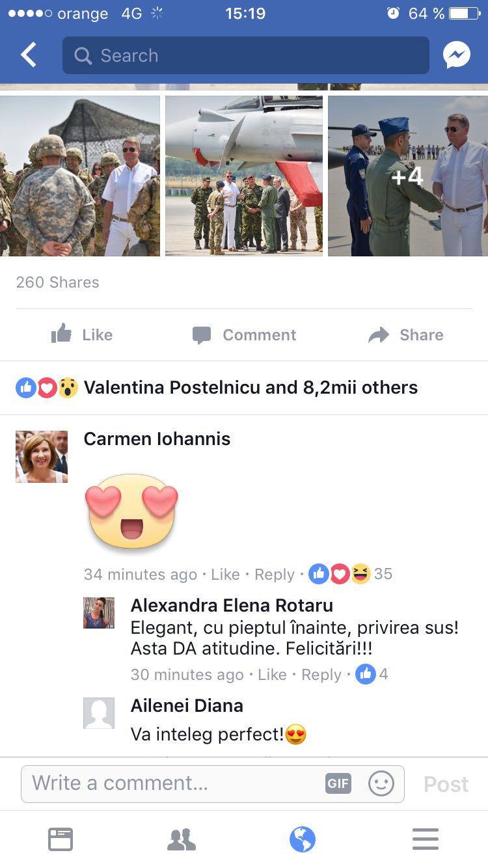Screen dimensions: 488x868
Task: Reply to Carmen Iohannis comment
Action: pyautogui.click(x=275, y=575)
